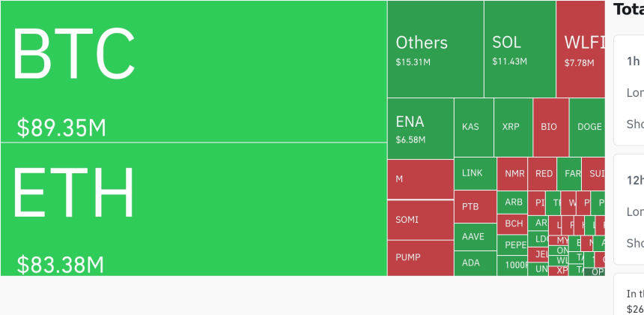Select the red PTB tile
This screenshot has width=644, height=315.
tap(474, 206)
